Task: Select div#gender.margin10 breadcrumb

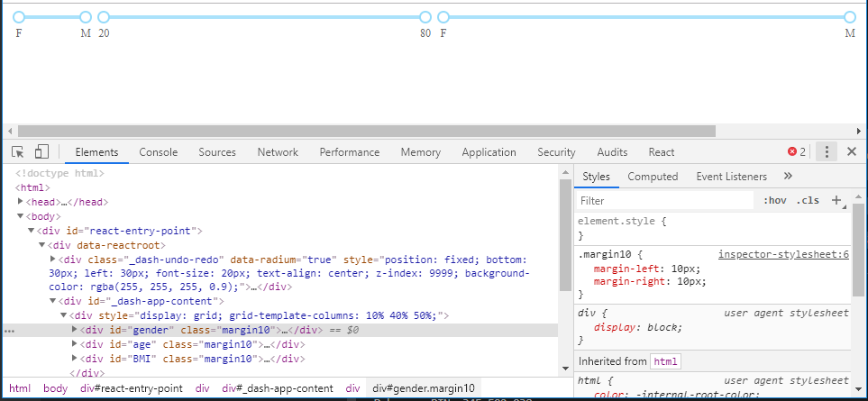Action: (424, 388)
